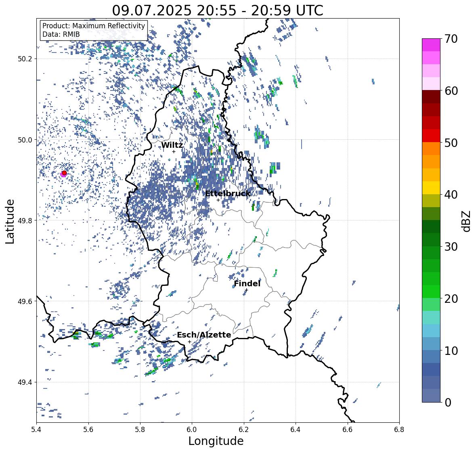Image resolution: width=476 pixels, height=451 pixels.
Task: Click the colorbar tick label 70
Action: 451,39
